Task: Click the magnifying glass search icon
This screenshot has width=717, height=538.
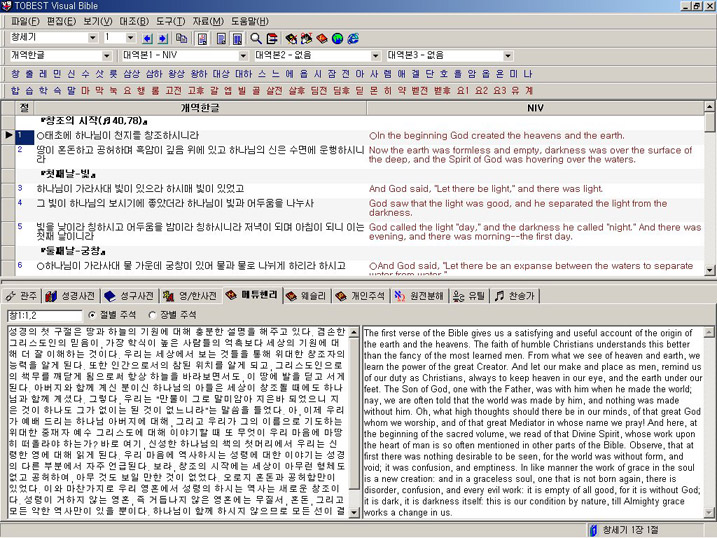Action: point(256,39)
